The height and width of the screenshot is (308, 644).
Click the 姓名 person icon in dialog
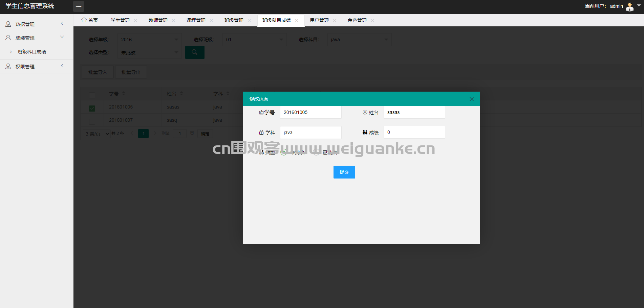coord(365,112)
